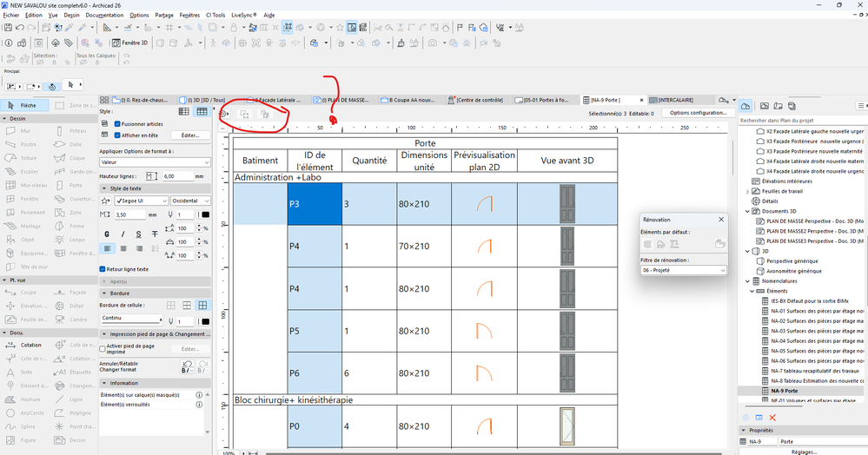
Task: Expand the Feuilles de travail tree node
Action: click(x=747, y=190)
